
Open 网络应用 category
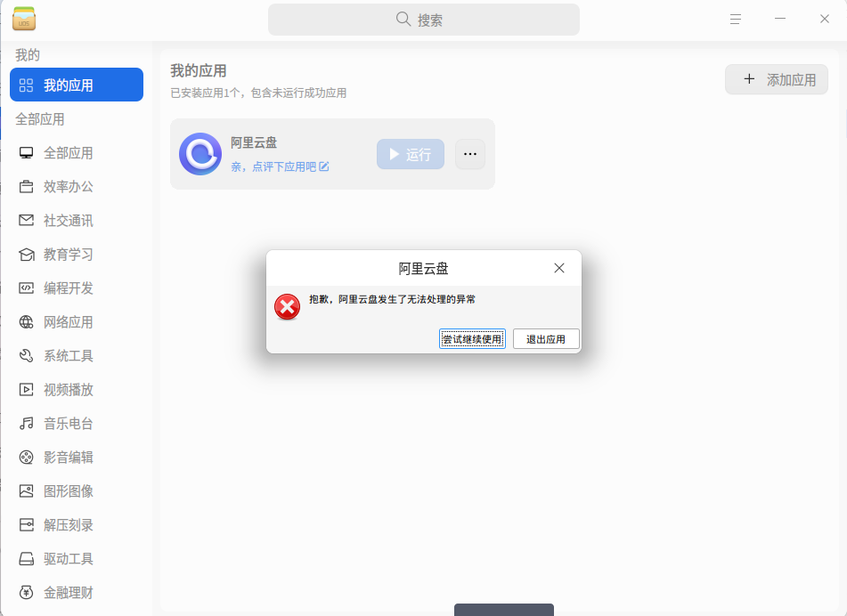77,321
